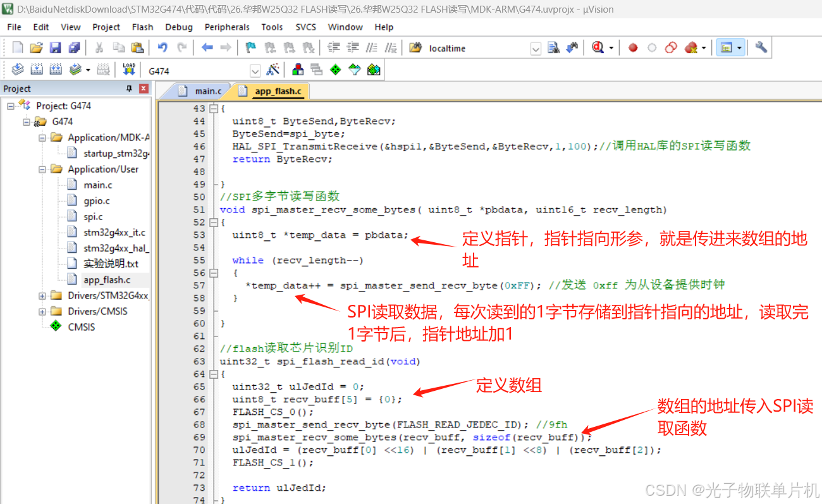Collapse the Application/User group
822x504 pixels.
click(42, 169)
